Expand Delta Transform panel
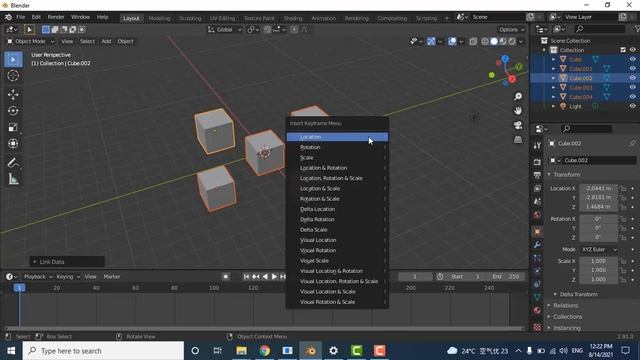The image size is (640, 360). [x=578, y=294]
